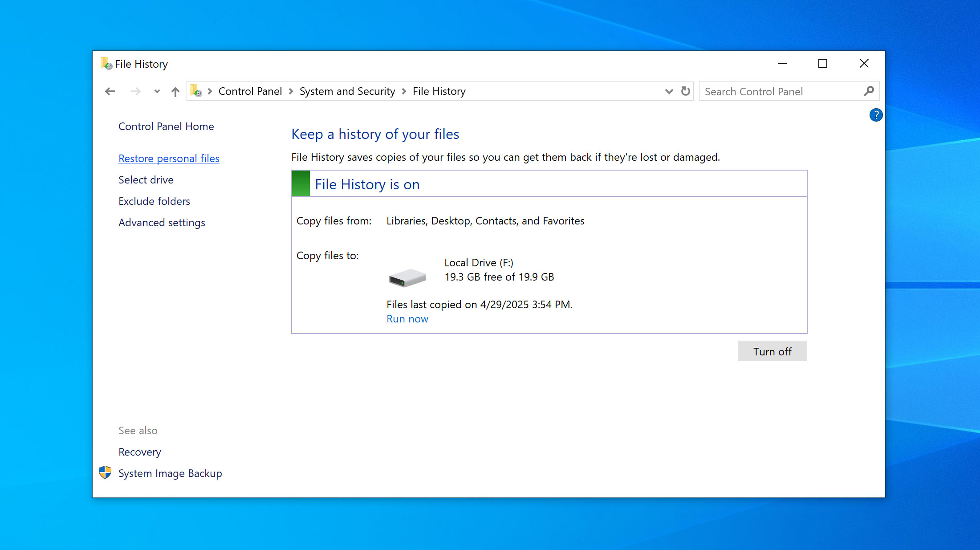Open Control Panel Home
The width and height of the screenshot is (980, 550).
point(166,126)
